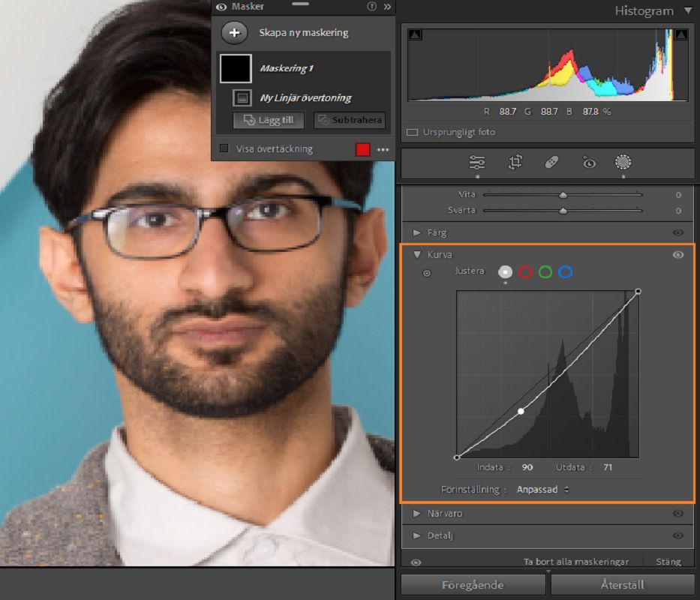Screen dimensions: 700x600
Task: Enable the Ursprungligt foto checkbox
Action: point(412,132)
